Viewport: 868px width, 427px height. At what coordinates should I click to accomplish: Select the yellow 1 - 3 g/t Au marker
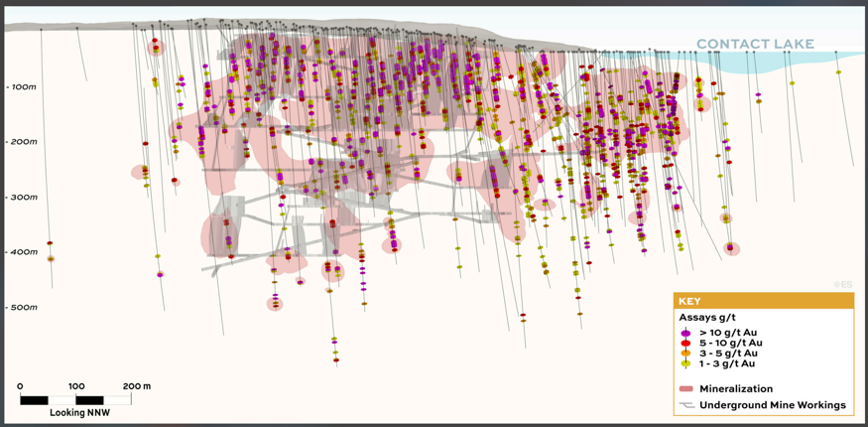686,363
